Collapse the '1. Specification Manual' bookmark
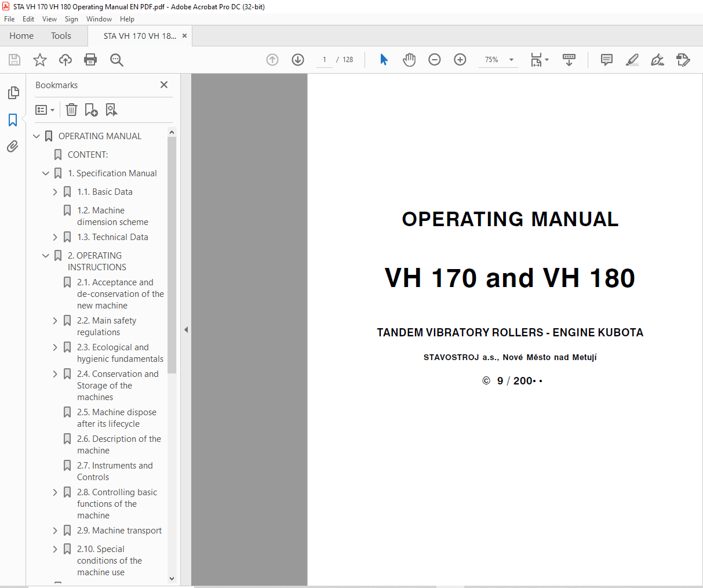 tap(46, 173)
